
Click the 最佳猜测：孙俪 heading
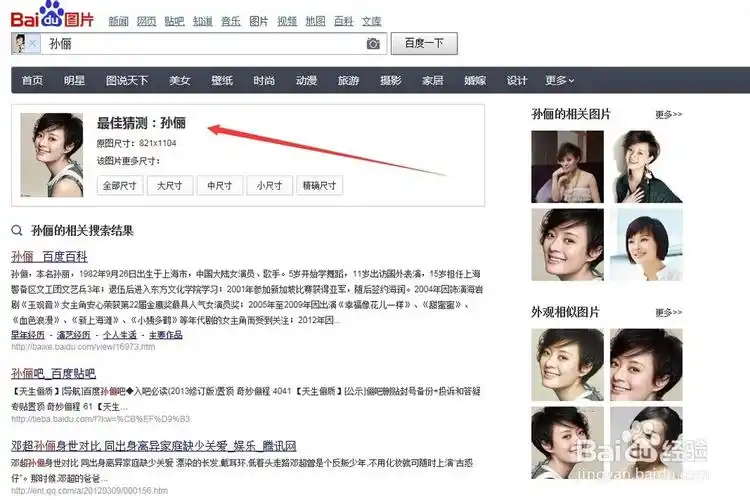[141, 123]
